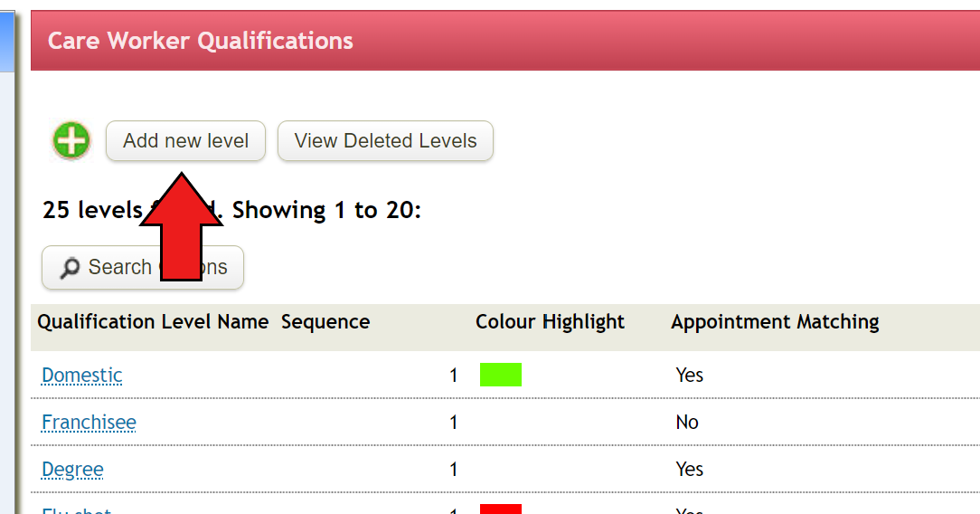Sort by Colour Highlight column header
This screenshot has width=980, height=514.
pyautogui.click(x=550, y=321)
